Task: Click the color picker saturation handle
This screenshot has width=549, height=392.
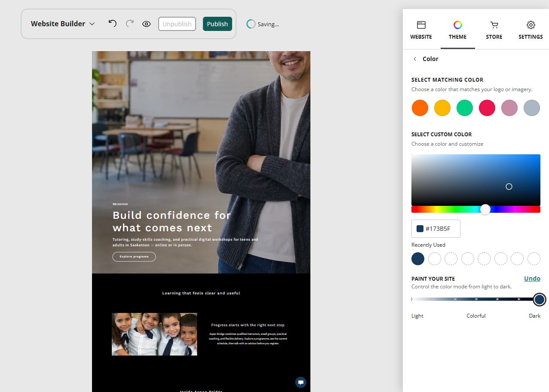Action: (509, 187)
